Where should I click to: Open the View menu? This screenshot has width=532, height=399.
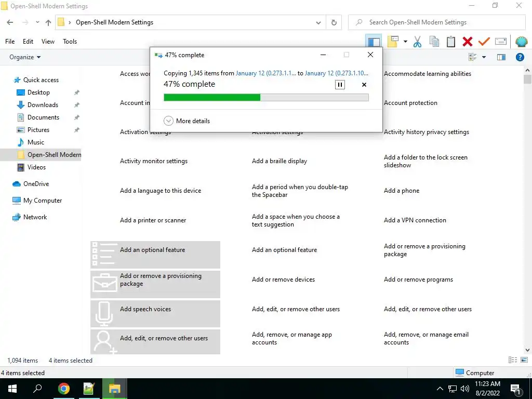[x=48, y=42]
